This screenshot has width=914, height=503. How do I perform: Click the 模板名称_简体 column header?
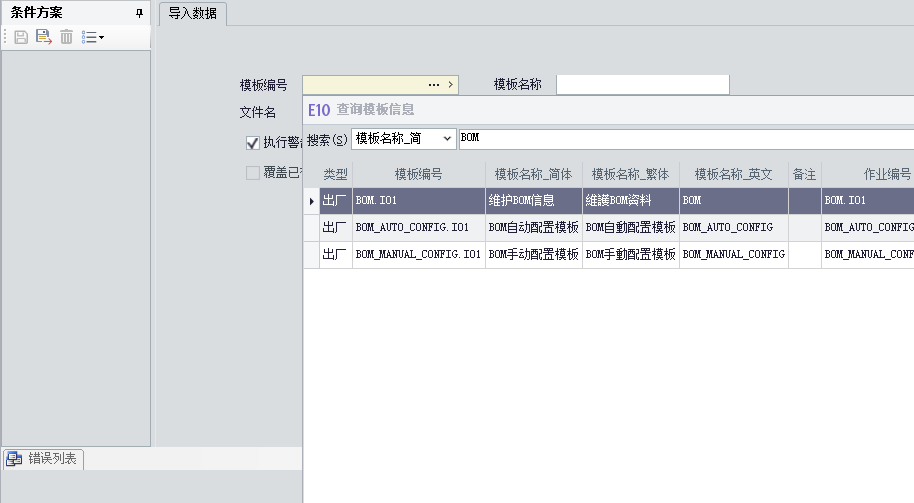(x=533, y=174)
